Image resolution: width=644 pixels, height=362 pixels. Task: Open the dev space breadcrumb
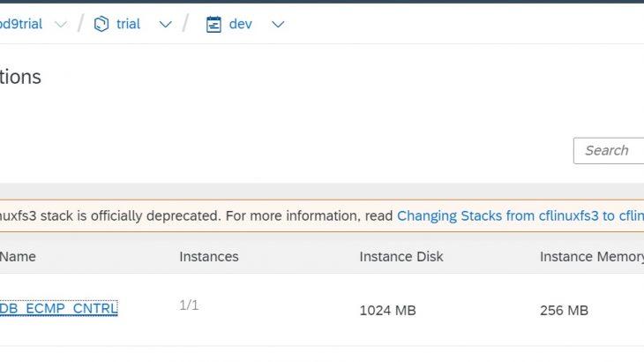click(x=240, y=24)
